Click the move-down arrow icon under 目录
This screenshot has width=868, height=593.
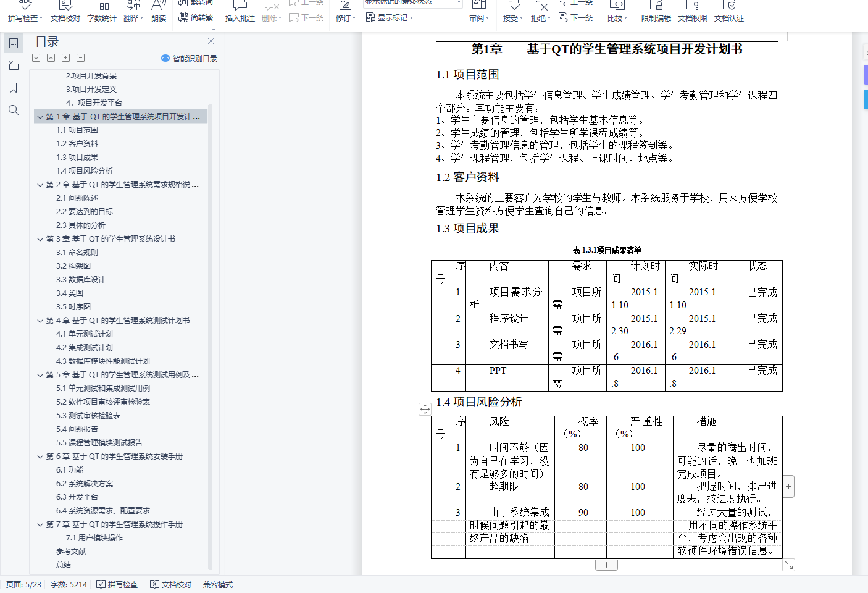[36, 58]
